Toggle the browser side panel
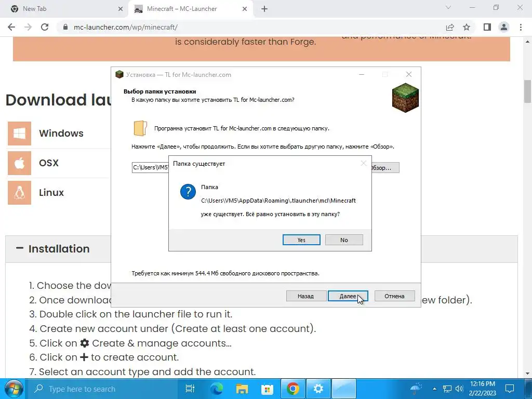 [487, 27]
